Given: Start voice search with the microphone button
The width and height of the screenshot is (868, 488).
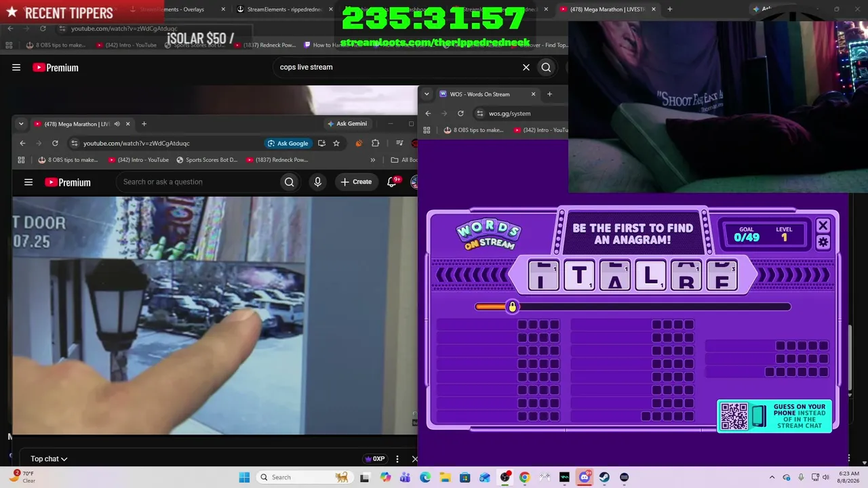Looking at the screenshot, I should [317, 182].
